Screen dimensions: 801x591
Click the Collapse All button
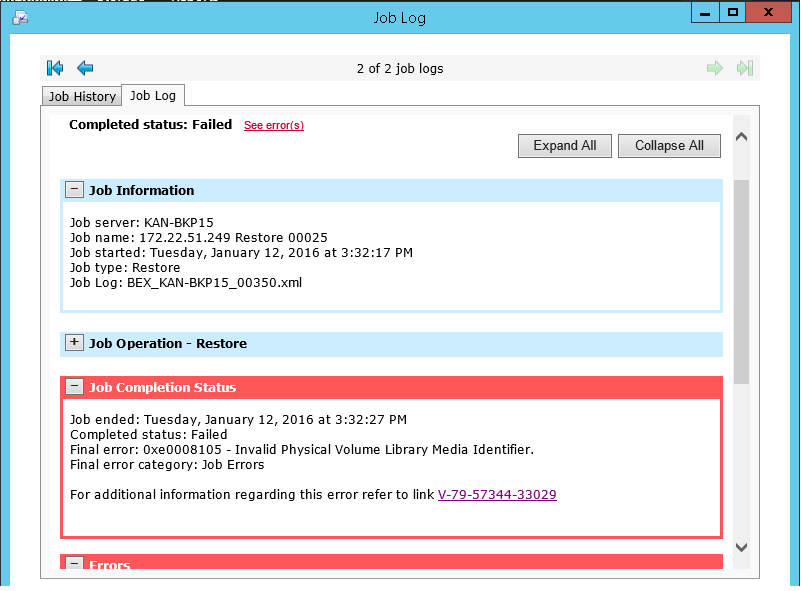(669, 146)
